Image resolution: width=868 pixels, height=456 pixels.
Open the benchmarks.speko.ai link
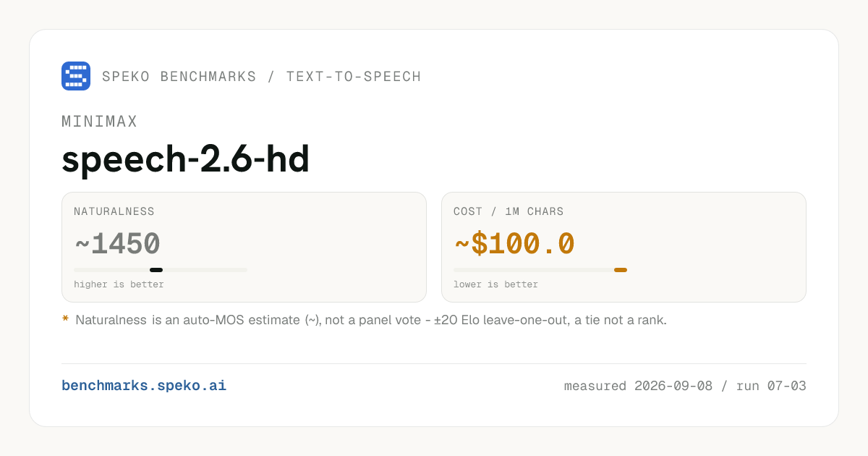(144, 386)
